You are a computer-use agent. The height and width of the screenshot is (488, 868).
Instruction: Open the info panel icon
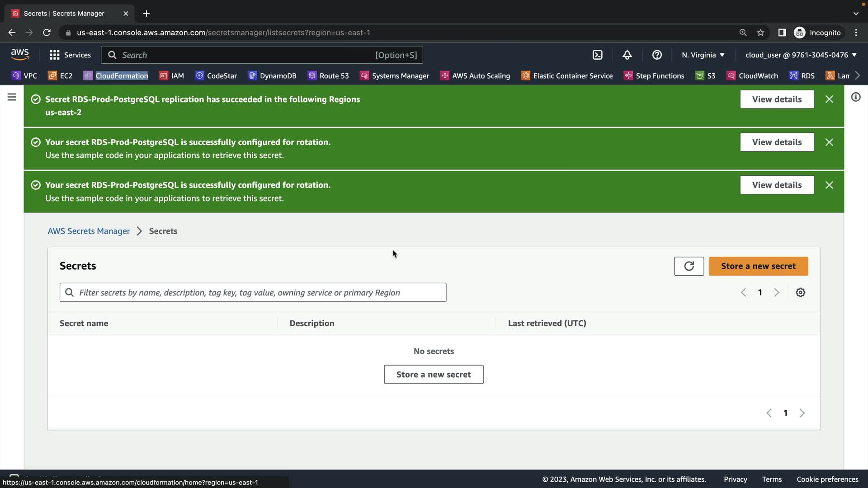point(855,97)
